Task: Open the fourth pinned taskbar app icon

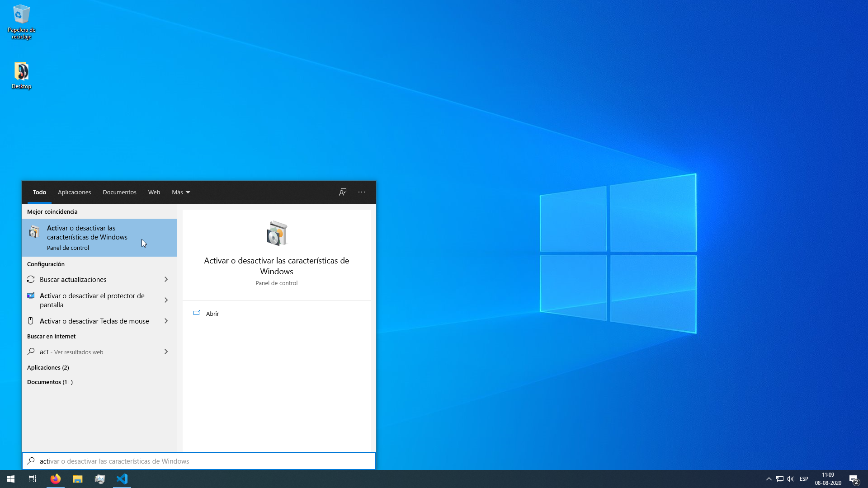Action: [x=100, y=479]
